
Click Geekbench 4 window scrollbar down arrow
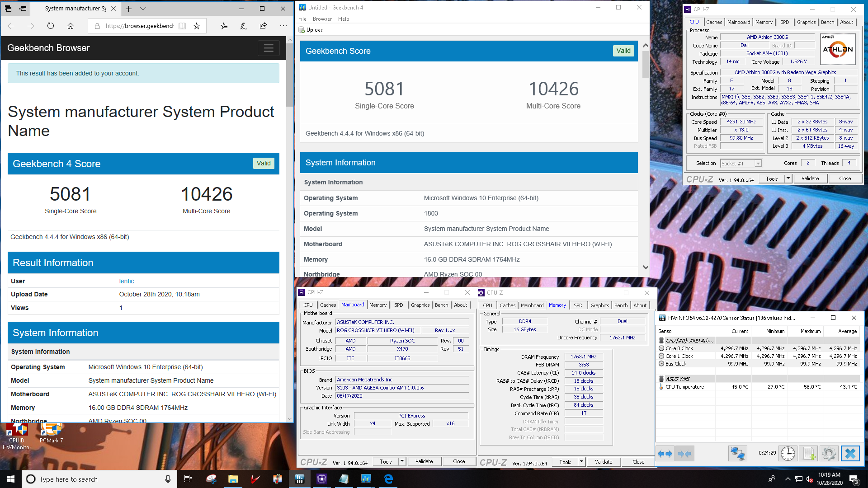[646, 267]
